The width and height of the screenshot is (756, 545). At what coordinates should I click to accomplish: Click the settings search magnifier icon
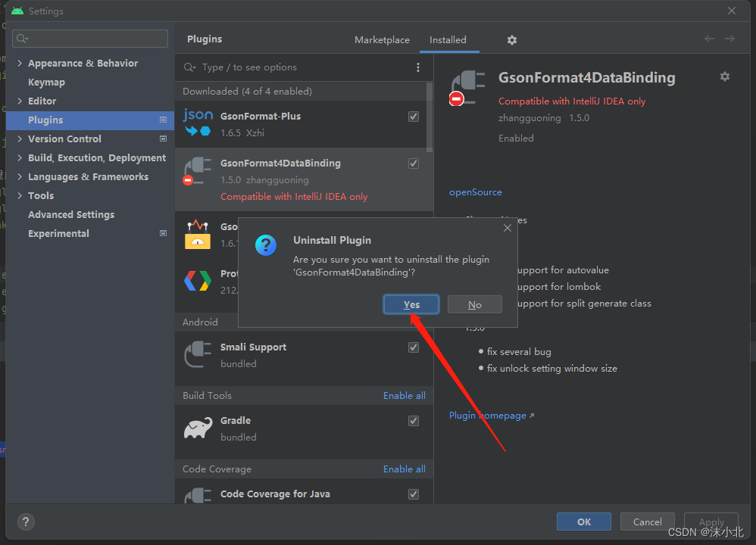coord(22,39)
